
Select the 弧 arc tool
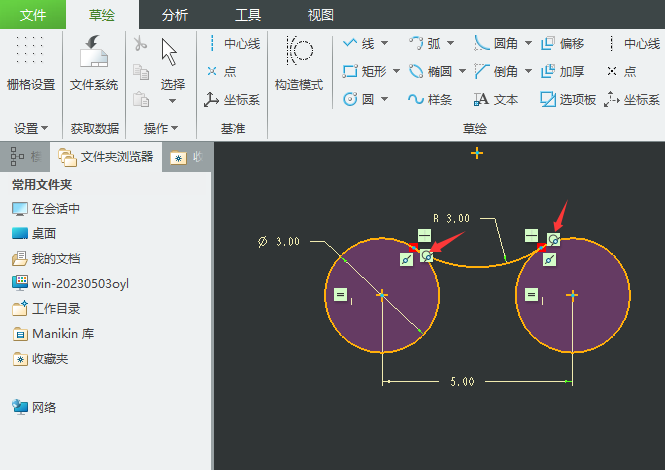[x=424, y=43]
